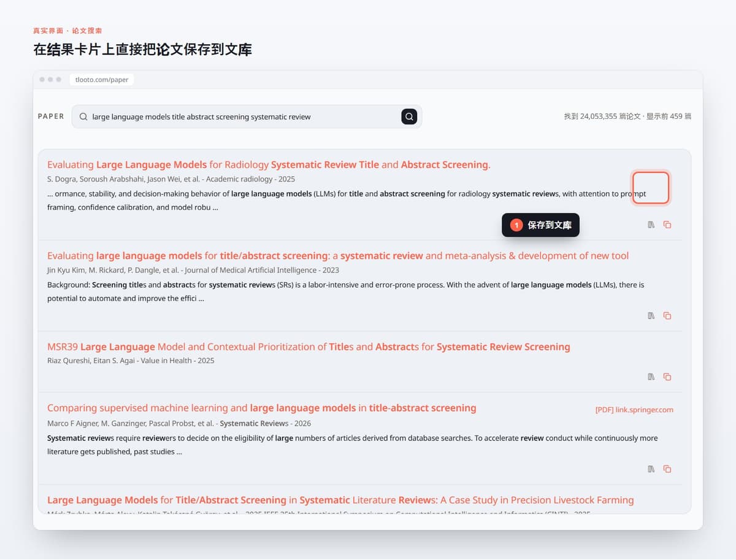
Task: Open the meta-analysis and new tool paper title
Action: tap(338, 256)
